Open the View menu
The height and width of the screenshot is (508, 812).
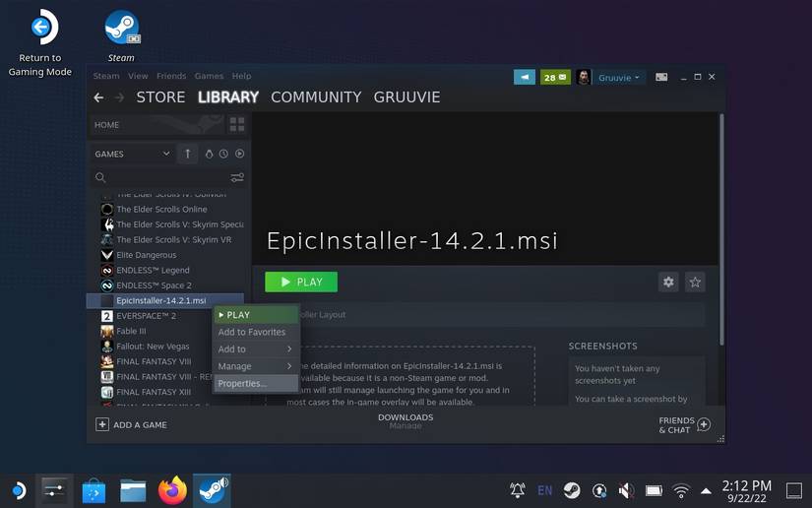point(138,76)
